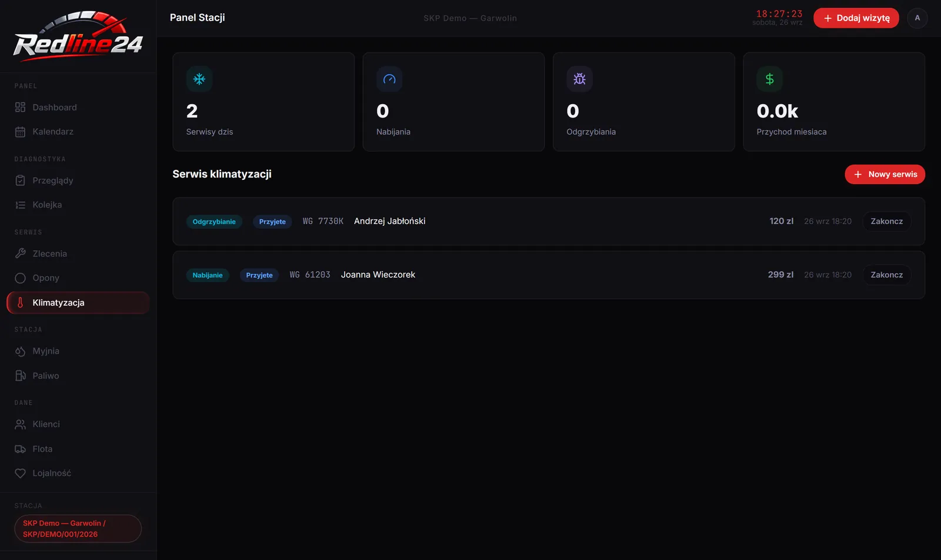The width and height of the screenshot is (941, 560).
Task: Click the Lojalność heart icon
Action: pos(20,473)
